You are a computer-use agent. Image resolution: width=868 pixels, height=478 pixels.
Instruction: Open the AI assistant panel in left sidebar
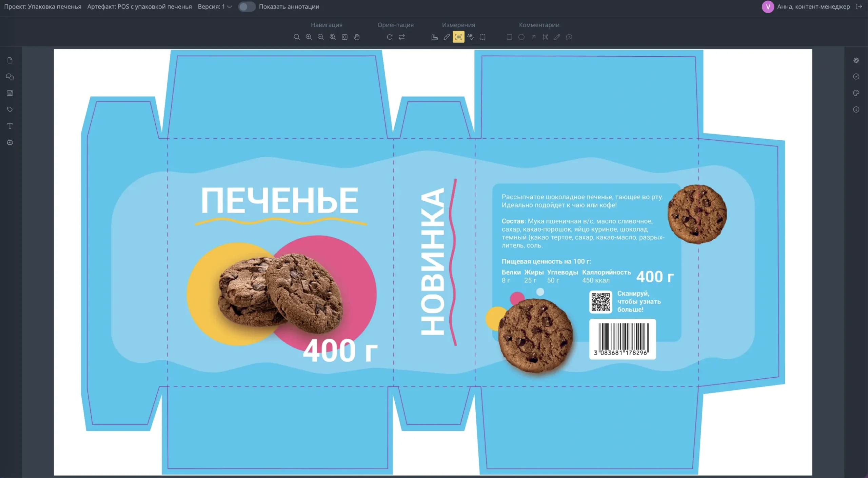click(x=10, y=142)
